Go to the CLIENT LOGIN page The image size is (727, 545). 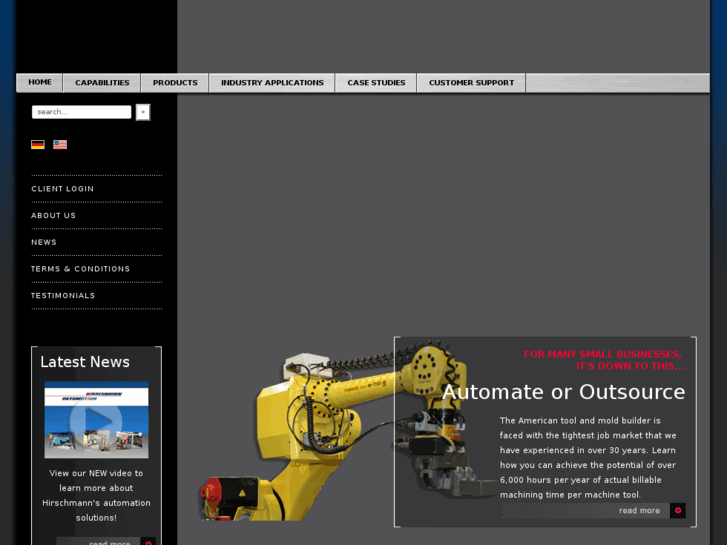pos(63,189)
